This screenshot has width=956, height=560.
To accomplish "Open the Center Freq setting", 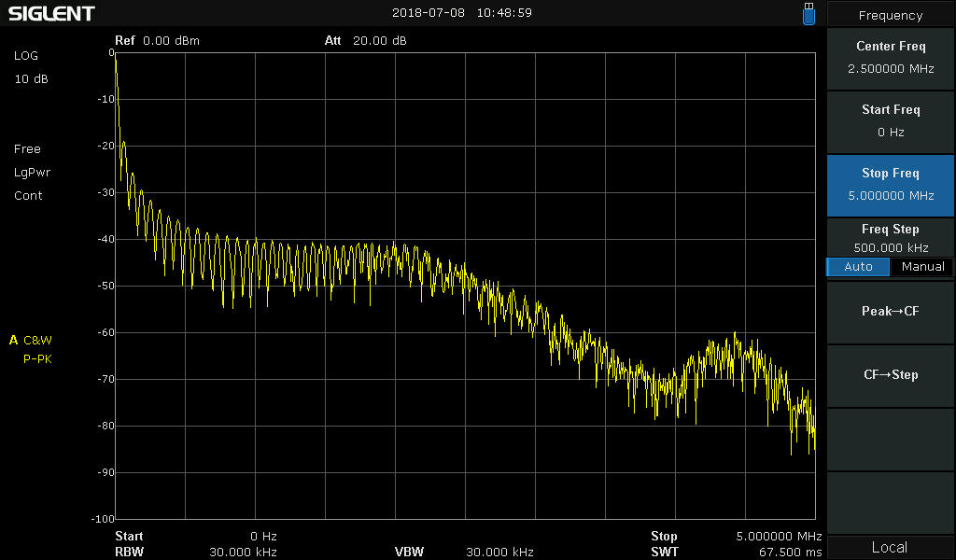I will coord(891,57).
